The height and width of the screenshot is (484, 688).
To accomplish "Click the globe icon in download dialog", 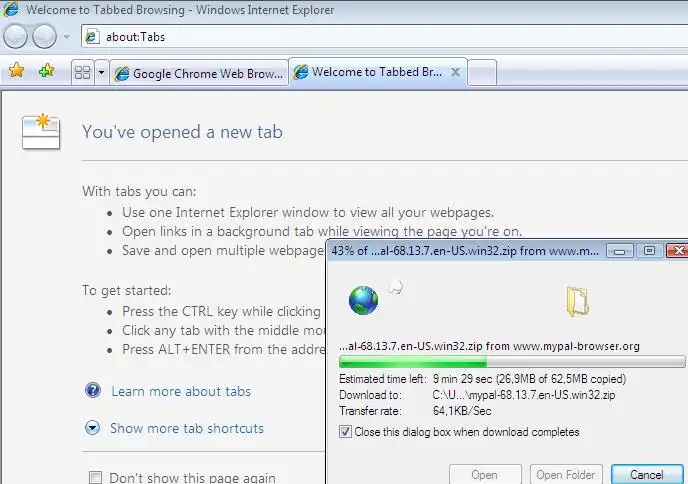I will click(363, 300).
